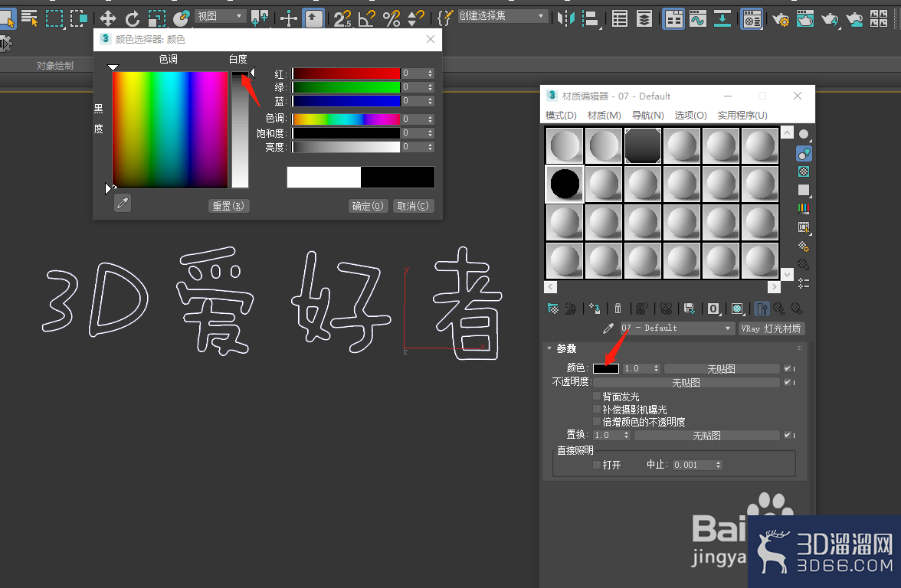Open the 实用程序(U) menu

point(742,116)
